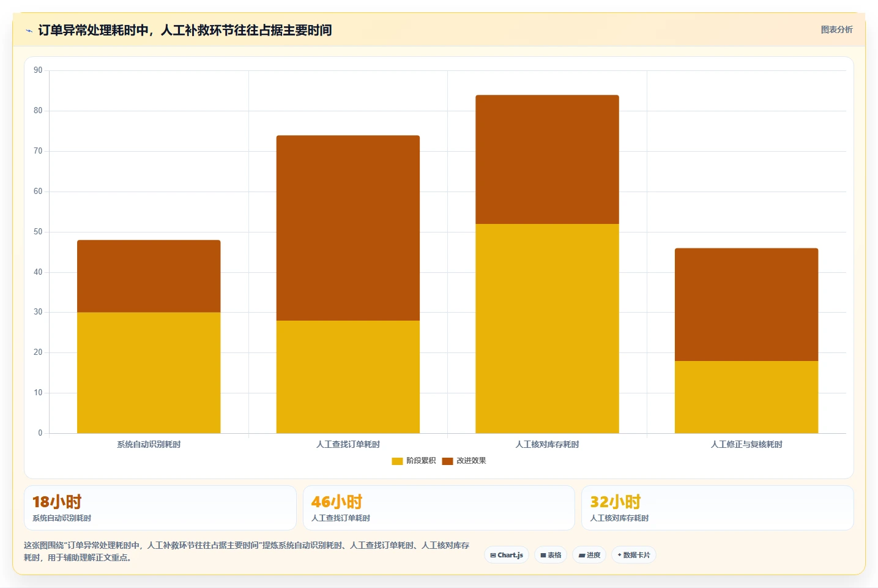Click the brown segment of 系统自动识别耗时 bar

pos(149,277)
